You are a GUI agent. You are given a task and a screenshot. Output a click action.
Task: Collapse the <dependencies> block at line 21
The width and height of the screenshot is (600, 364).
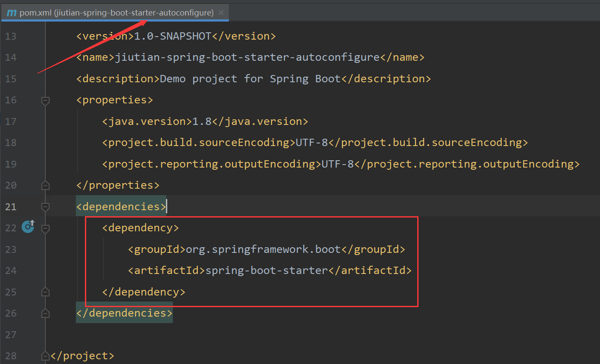[45, 207]
